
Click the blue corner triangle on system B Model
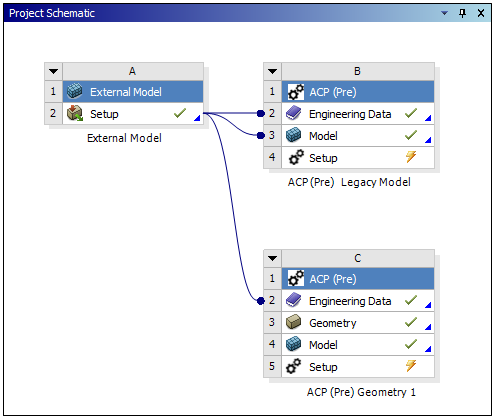[x=428, y=140]
